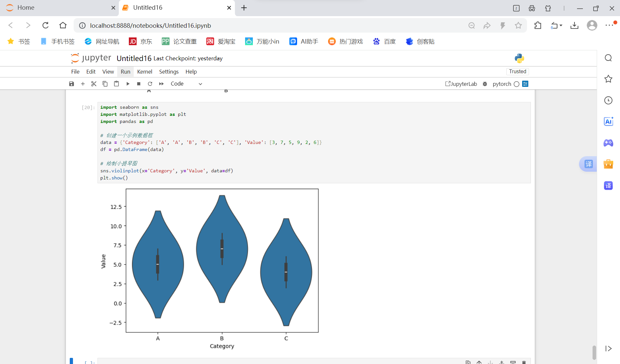The image size is (620, 364).
Task: Toggle the blue translate floating button
Action: pyautogui.click(x=588, y=164)
